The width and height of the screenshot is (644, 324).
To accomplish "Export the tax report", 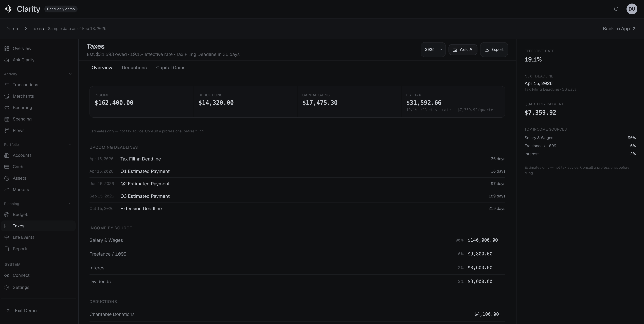I will 494,49.
